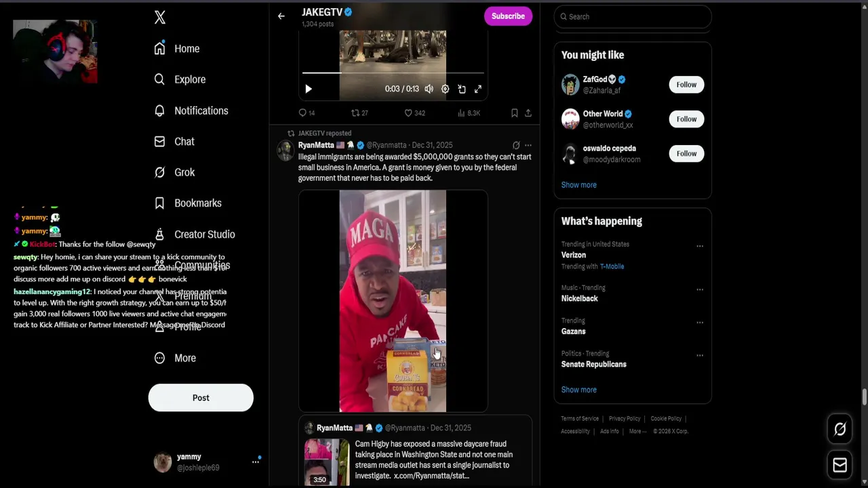Play the top video
Viewport: 868px width, 488px height.
click(309, 89)
